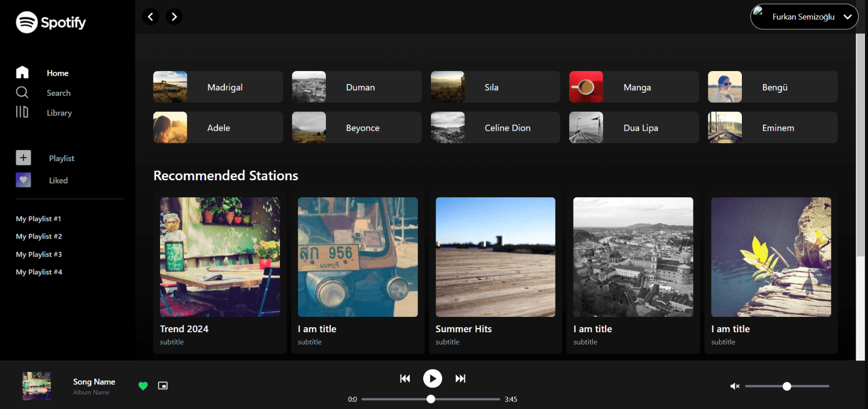This screenshot has width=868, height=409.
Task: Open the Madrigal artist card
Action: [218, 87]
